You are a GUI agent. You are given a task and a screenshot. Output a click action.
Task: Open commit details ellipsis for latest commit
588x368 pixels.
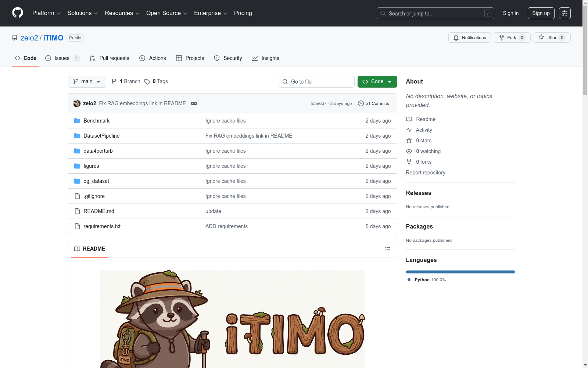(194, 103)
